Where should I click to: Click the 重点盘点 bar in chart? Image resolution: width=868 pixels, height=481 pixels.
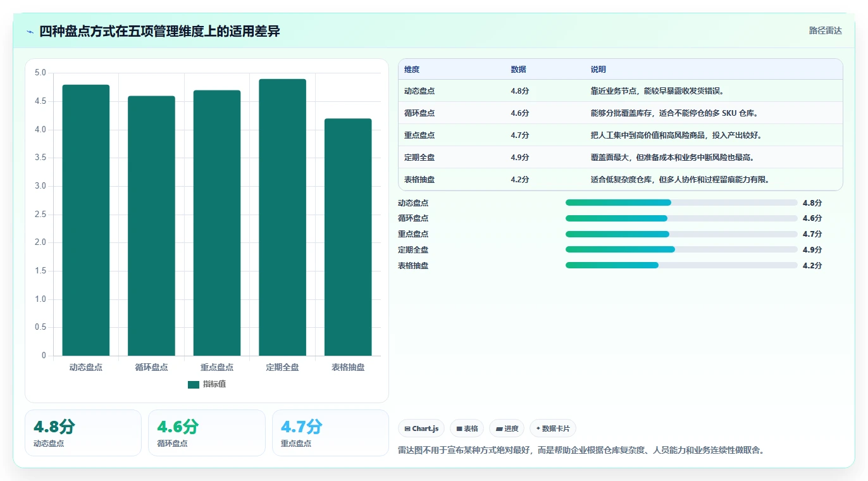pyautogui.click(x=217, y=223)
